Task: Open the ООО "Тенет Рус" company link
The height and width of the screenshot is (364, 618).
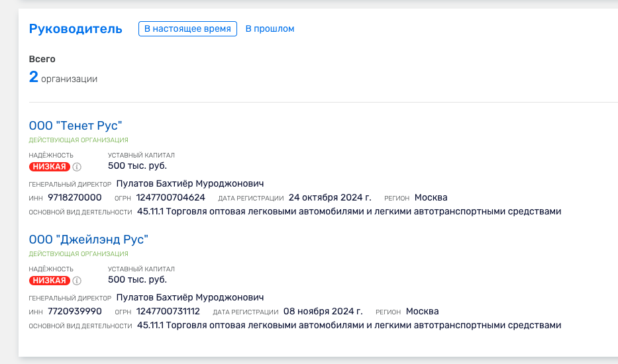Action: [76, 126]
